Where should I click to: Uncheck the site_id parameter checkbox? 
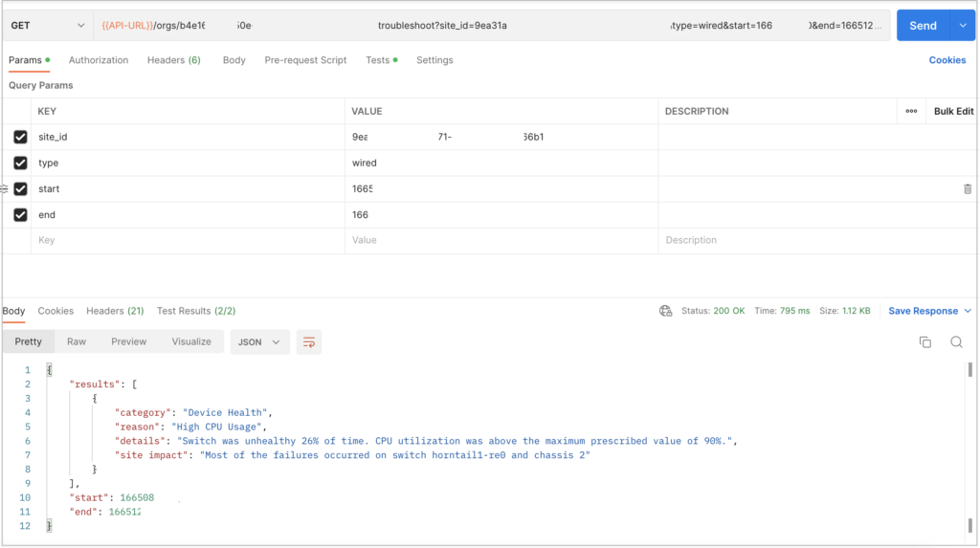click(21, 137)
